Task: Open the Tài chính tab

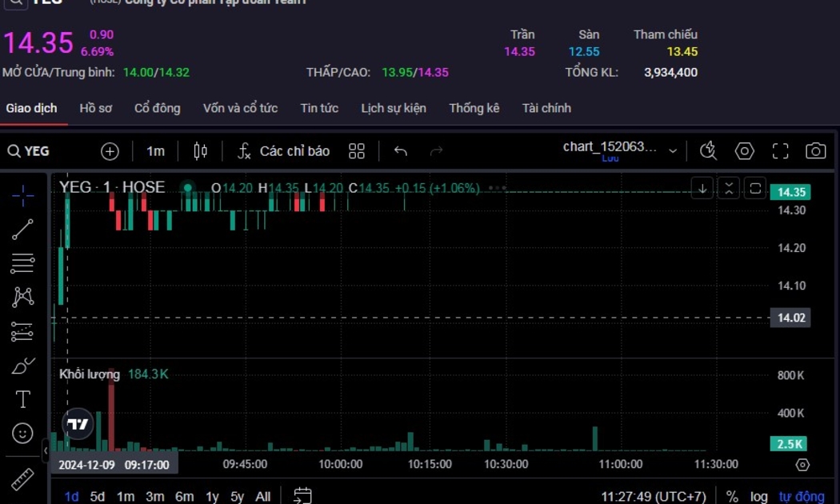Action: [546, 108]
